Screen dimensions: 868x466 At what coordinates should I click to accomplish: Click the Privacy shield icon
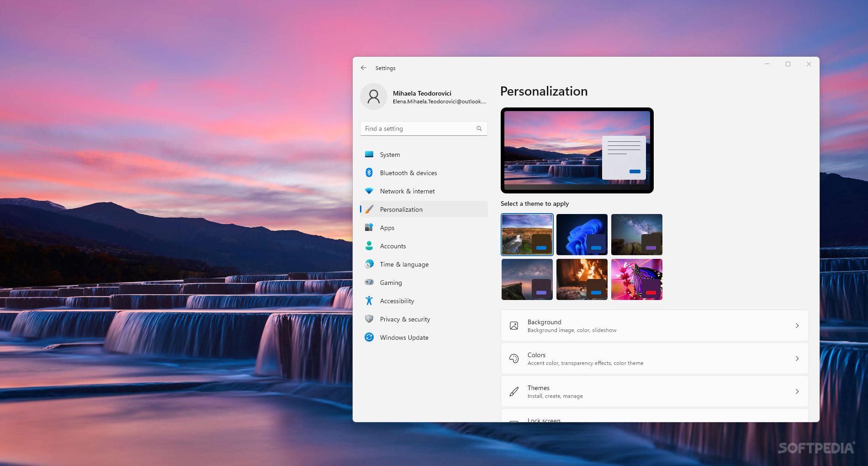pos(369,319)
